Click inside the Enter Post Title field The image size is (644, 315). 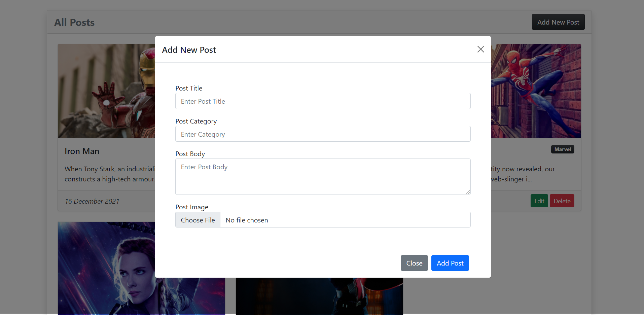pyautogui.click(x=322, y=101)
